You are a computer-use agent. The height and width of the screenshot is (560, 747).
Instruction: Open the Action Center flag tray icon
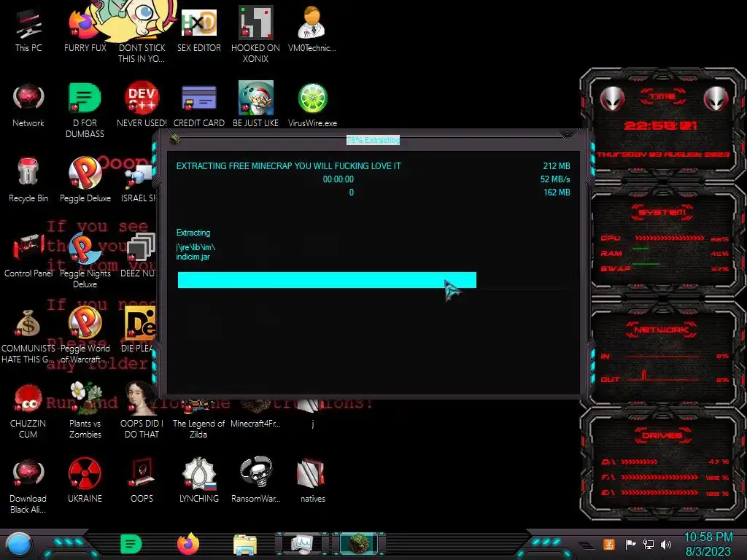coord(631,544)
